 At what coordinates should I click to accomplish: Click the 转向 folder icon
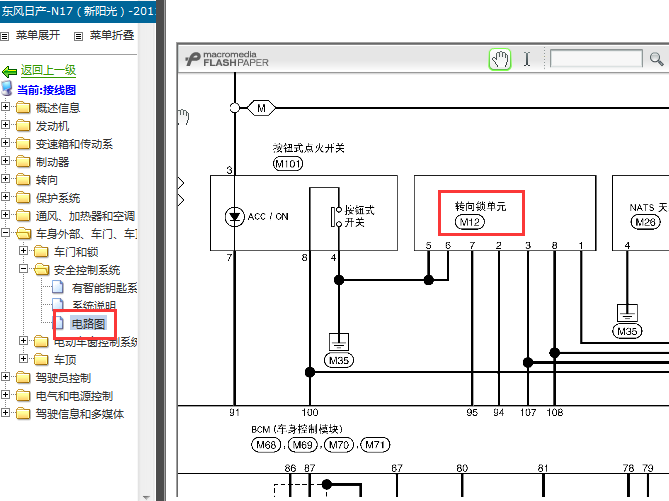[x=23, y=179]
